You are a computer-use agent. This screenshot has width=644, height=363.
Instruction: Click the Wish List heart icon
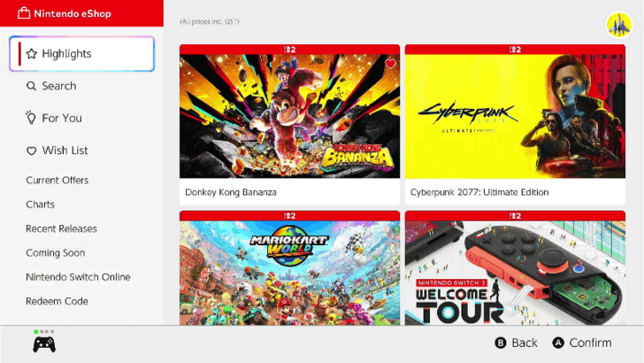pos(31,151)
